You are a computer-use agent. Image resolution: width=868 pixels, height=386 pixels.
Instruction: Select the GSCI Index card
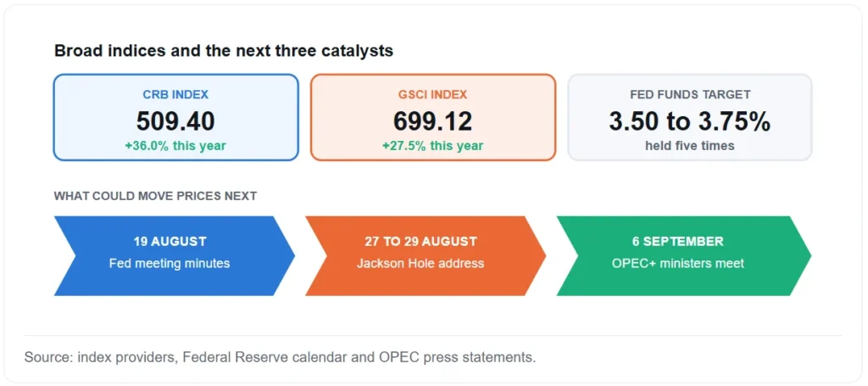click(433, 117)
